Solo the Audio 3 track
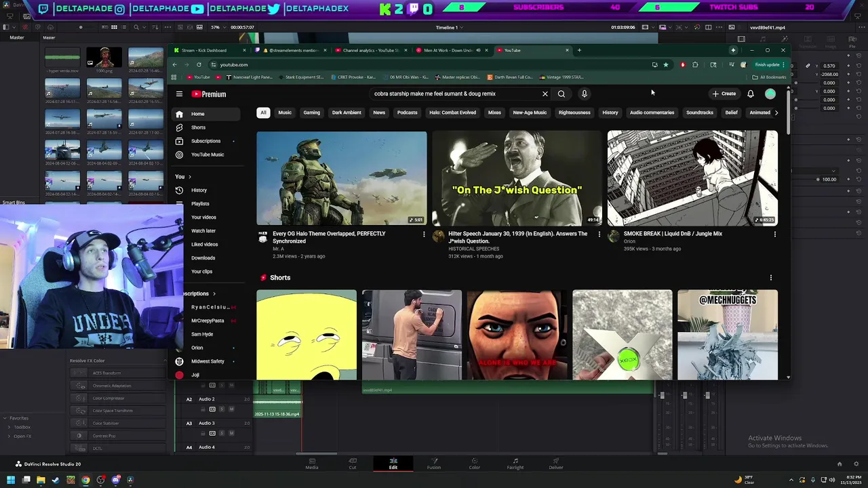 pos(222,433)
